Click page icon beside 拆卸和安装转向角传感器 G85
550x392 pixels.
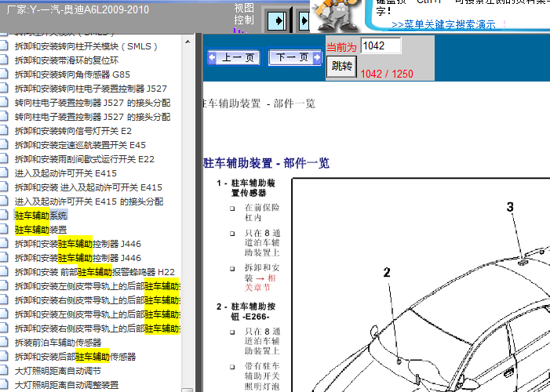point(3,74)
